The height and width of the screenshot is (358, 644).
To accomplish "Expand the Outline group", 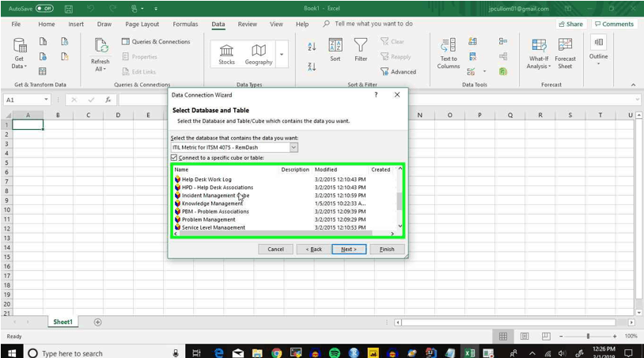I will 598,50.
